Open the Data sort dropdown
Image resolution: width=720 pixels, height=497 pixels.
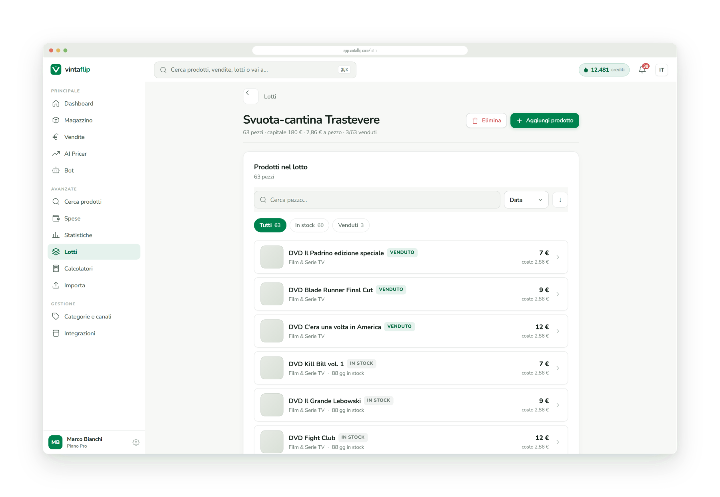(526, 200)
